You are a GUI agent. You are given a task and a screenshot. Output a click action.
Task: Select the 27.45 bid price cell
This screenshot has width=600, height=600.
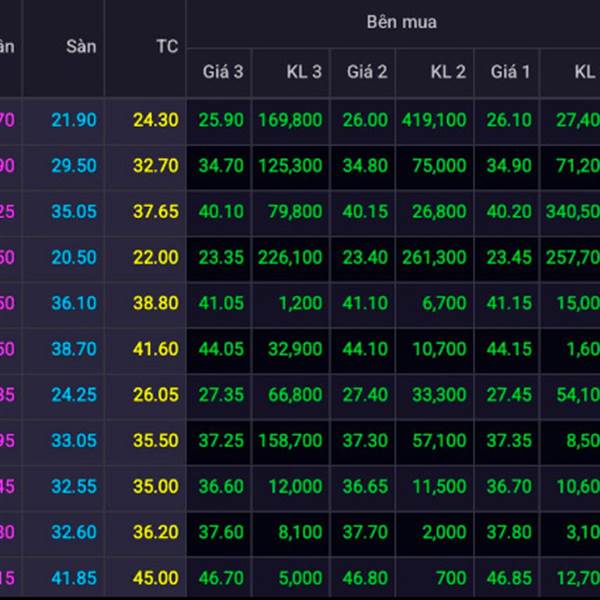(x=509, y=394)
